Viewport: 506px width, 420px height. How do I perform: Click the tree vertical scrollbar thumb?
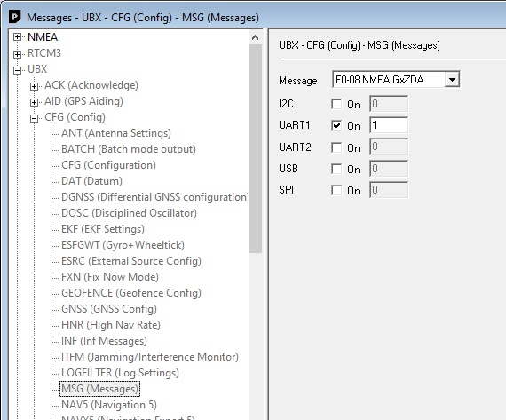(x=255, y=148)
